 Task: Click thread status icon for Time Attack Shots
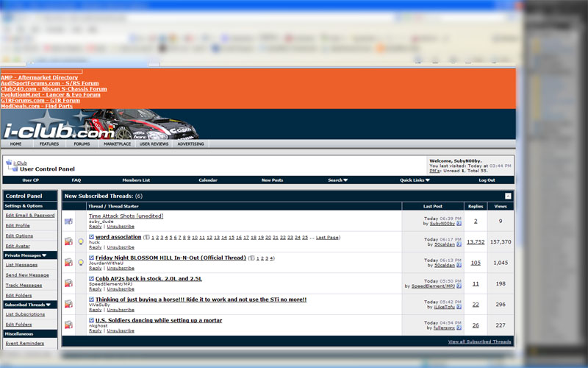coord(68,221)
